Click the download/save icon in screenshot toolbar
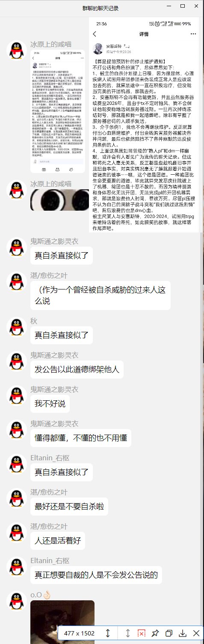Screen dimensions: 204x644 tap(183, 633)
